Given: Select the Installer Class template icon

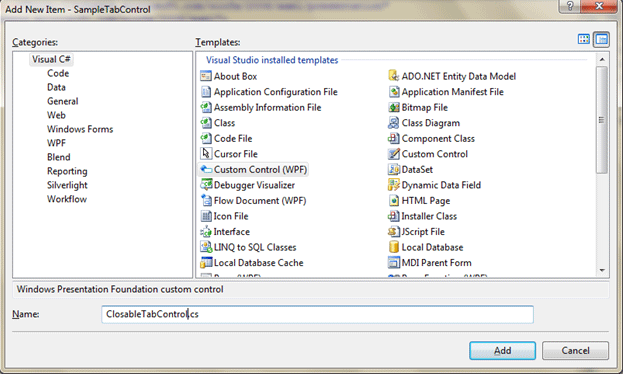Looking at the screenshot, I should pyautogui.click(x=394, y=216).
